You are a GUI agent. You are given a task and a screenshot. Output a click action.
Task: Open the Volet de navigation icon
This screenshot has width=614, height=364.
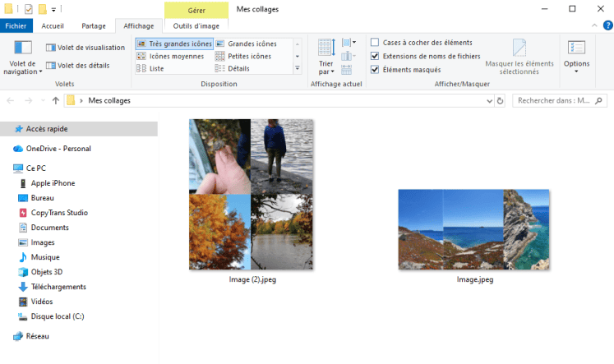(x=23, y=48)
